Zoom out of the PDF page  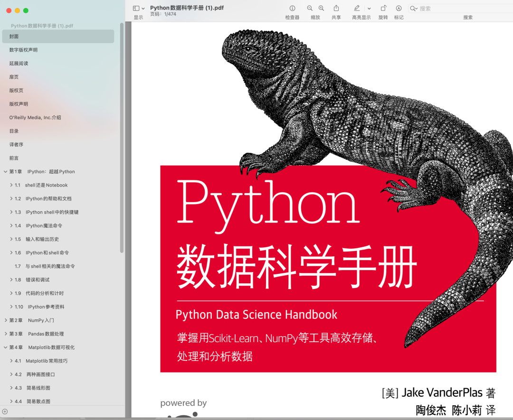(310, 9)
